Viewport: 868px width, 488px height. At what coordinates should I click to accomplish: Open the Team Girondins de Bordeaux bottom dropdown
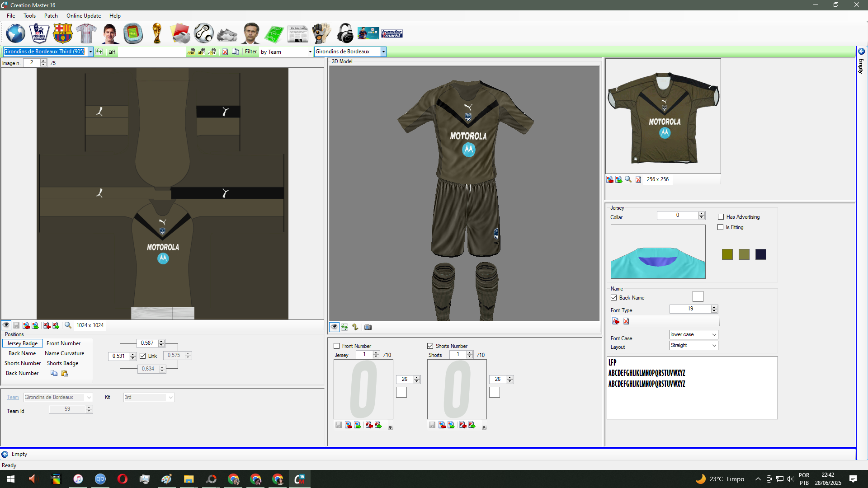(58, 398)
